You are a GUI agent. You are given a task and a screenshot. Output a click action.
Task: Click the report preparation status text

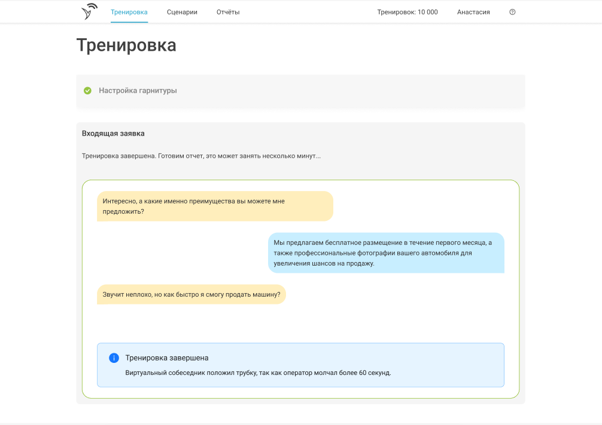(x=201, y=156)
